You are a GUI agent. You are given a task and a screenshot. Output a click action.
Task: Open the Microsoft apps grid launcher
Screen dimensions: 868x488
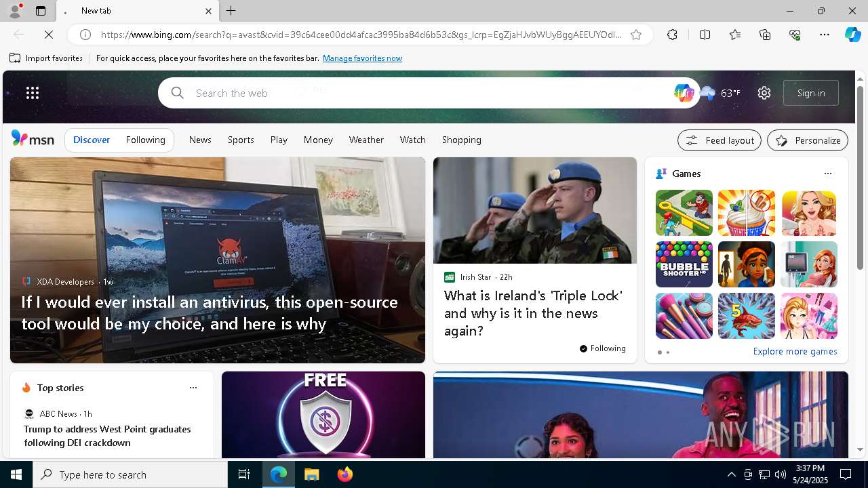(x=33, y=93)
